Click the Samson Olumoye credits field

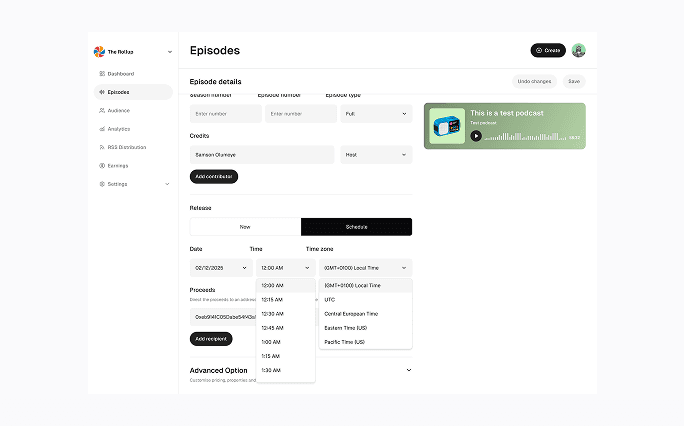[x=262, y=155]
